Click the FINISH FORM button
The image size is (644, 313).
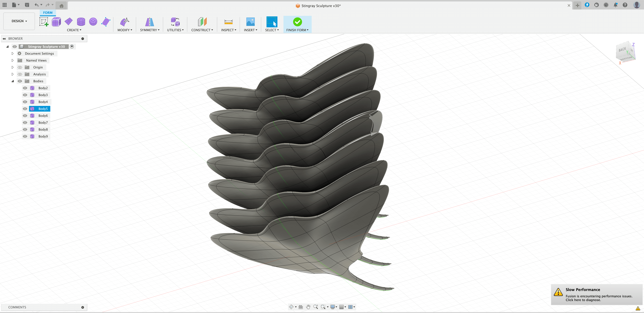(297, 24)
